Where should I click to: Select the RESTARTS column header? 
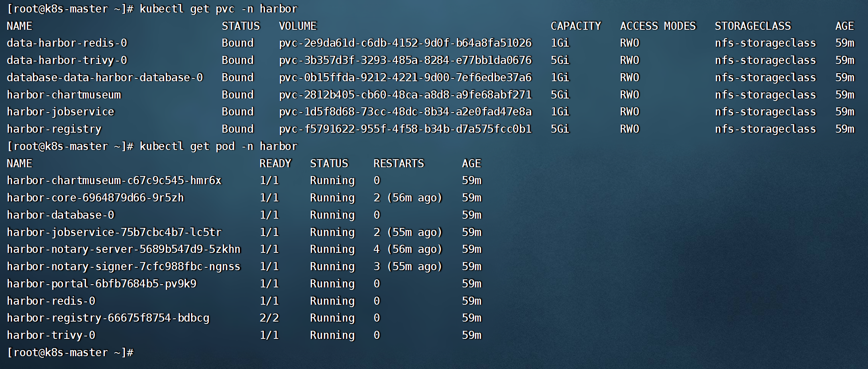[399, 163]
